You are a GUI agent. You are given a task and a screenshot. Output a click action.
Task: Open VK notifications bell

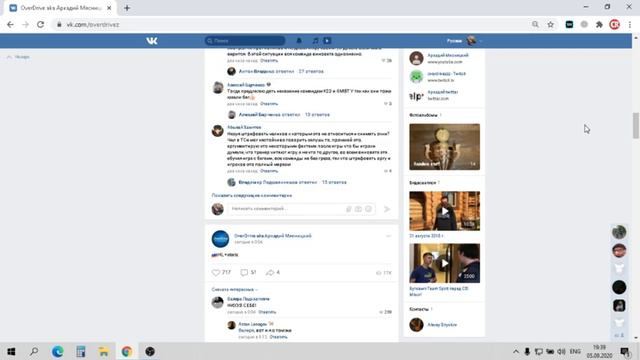pyautogui.click(x=299, y=41)
